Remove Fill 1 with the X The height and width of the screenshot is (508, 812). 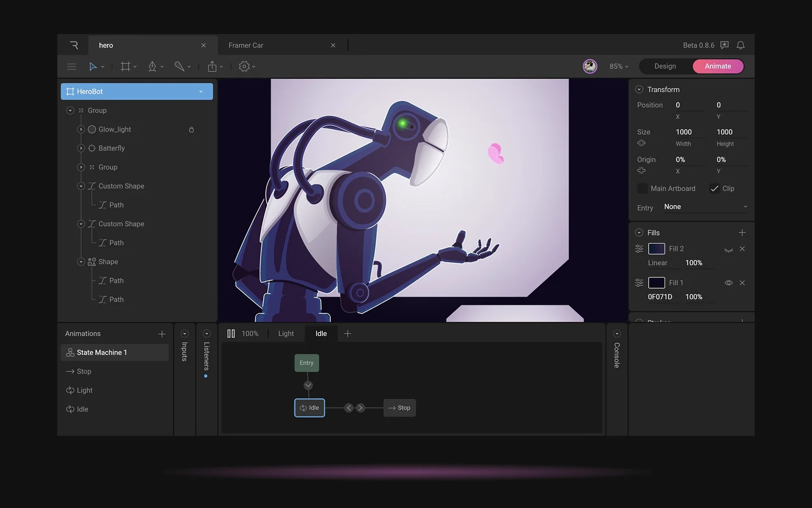[x=742, y=283]
